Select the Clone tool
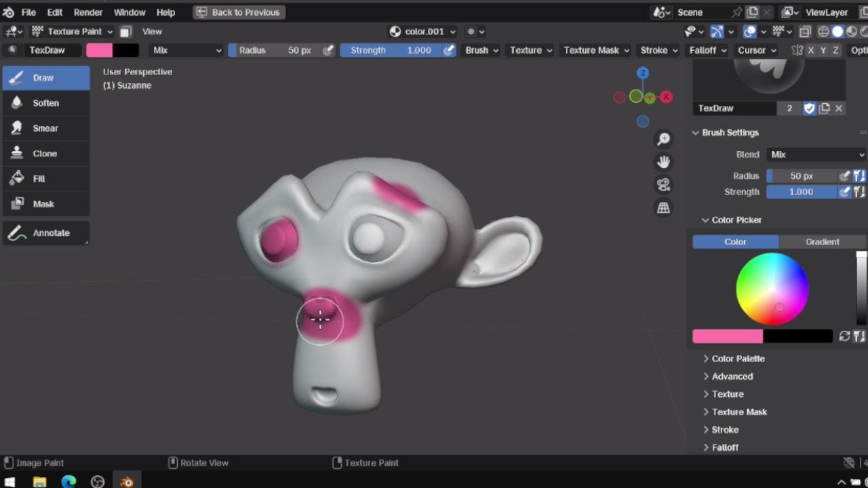Viewport: 868px width, 488px height. [x=46, y=153]
